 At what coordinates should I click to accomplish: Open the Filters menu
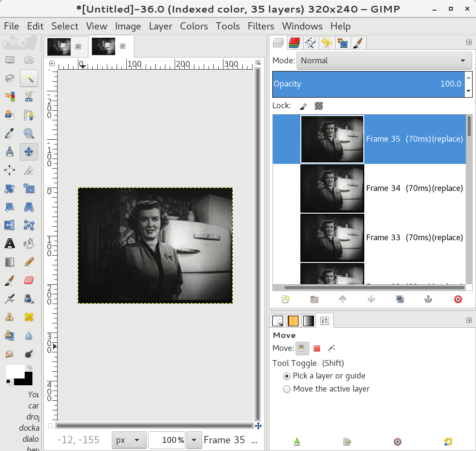[x=261, y=26]
